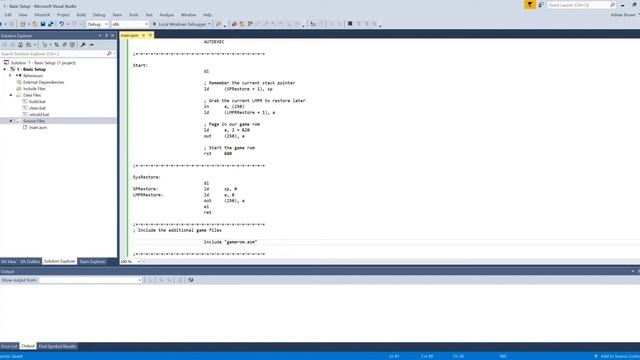This screenshot has height=360, width=640.
Task: Click the include "gamerom.asm" code line
Action: click(230, 242)
